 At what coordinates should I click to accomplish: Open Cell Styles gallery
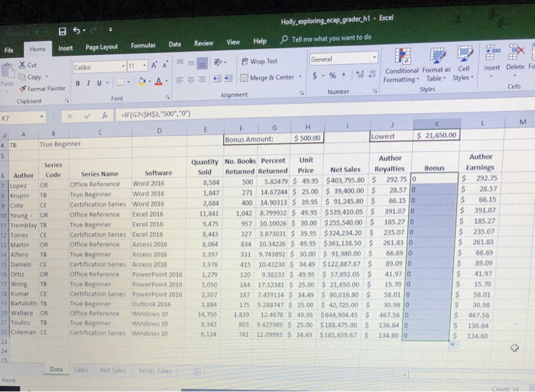click(463, 63)
